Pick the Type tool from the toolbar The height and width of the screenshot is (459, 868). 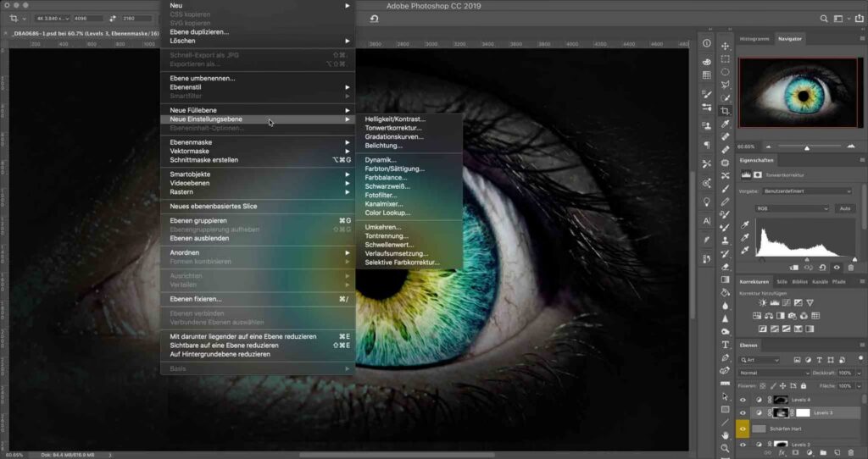[x=726, y=345]
